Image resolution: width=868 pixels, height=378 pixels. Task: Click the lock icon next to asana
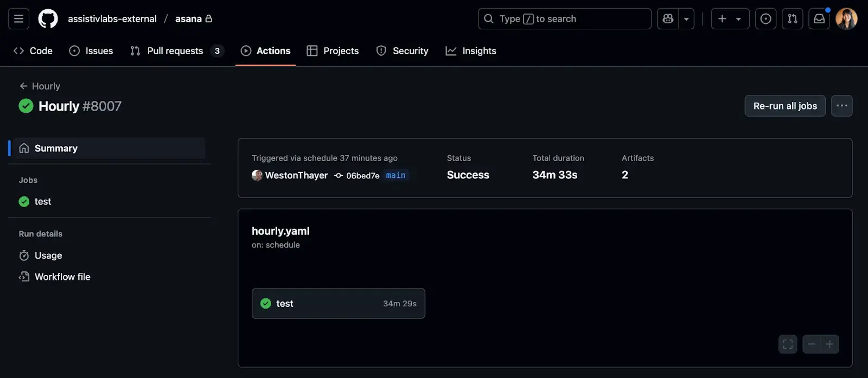point(208,18)
